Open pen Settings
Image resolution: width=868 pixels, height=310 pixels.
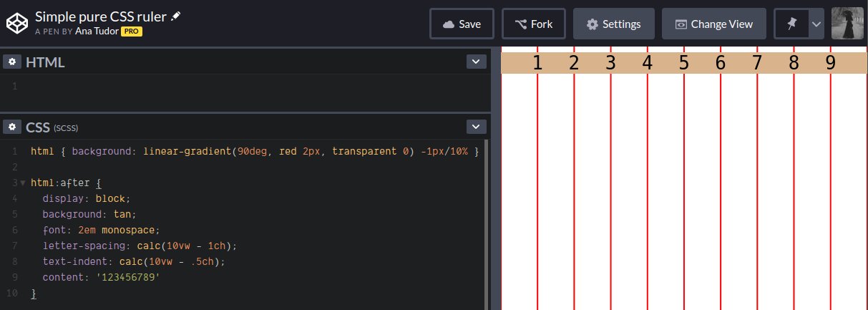pos(614,24)
